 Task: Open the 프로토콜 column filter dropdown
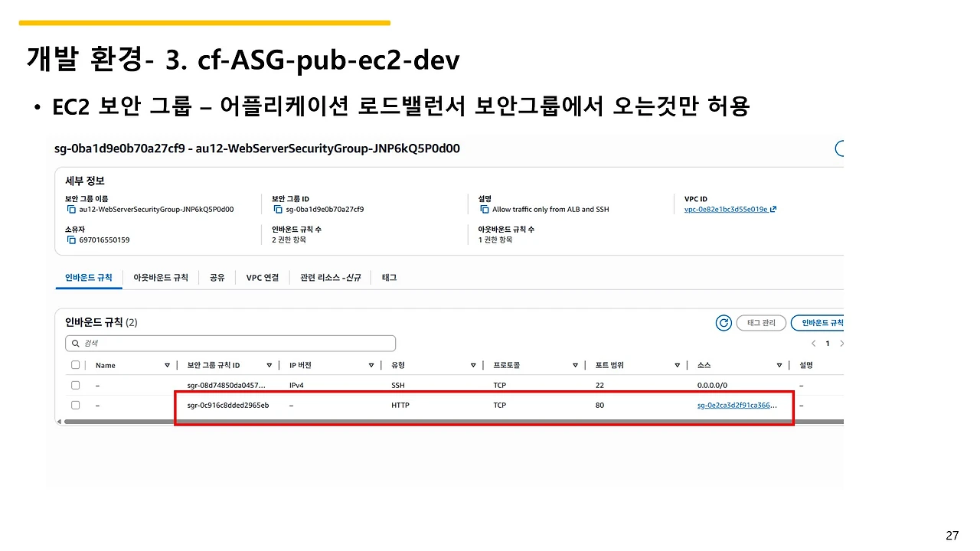(x=574, y=365)
